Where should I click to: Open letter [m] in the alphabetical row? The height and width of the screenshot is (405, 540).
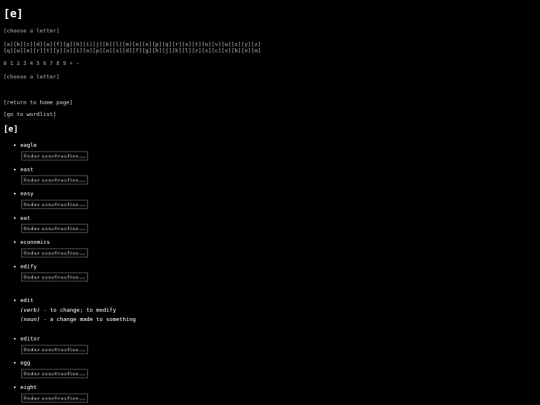point(127,44)
